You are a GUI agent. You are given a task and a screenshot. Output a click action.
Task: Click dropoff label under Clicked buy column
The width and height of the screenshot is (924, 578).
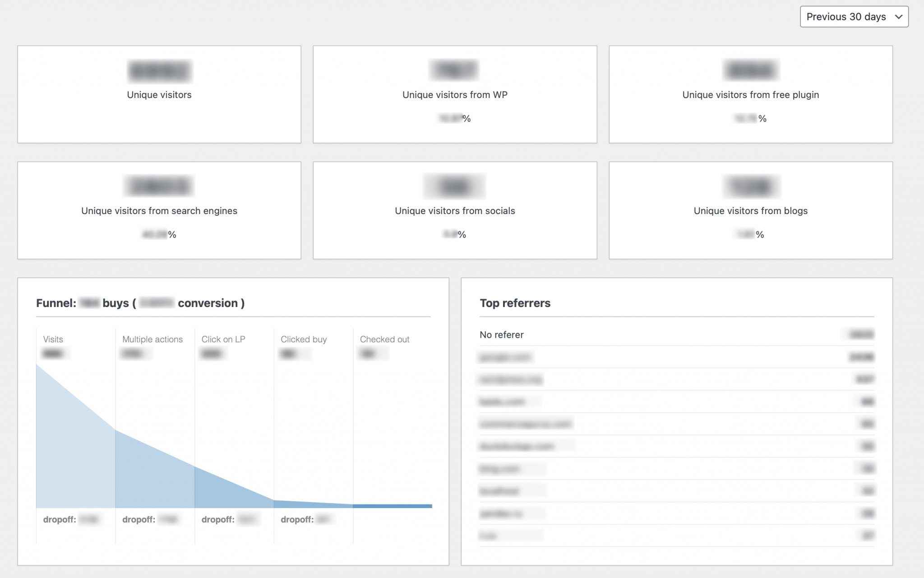297,519
